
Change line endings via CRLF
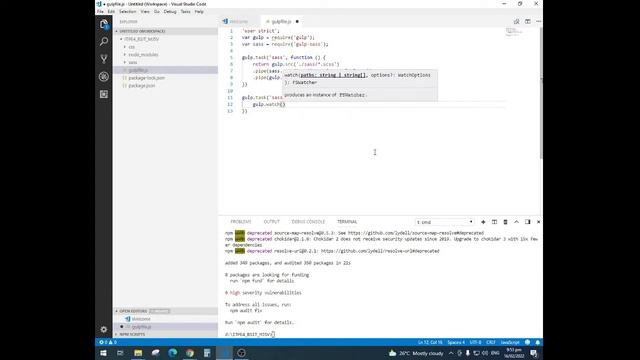tap(491, 342)
